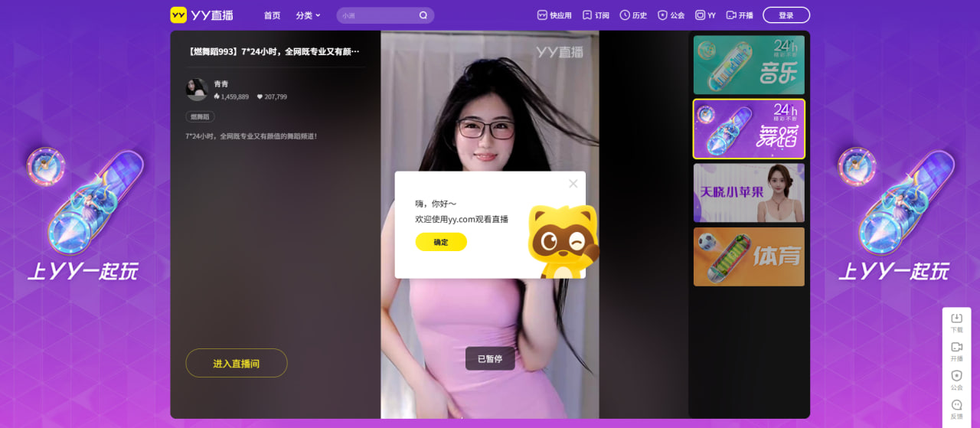This screenshot has height=428, width=980.
Task: Click 进入直播间 to enter the room
Action: coord(236,363)
